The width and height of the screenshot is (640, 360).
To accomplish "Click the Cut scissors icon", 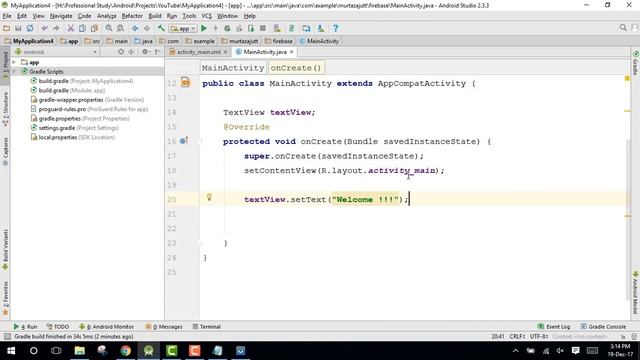I will 70,28.
